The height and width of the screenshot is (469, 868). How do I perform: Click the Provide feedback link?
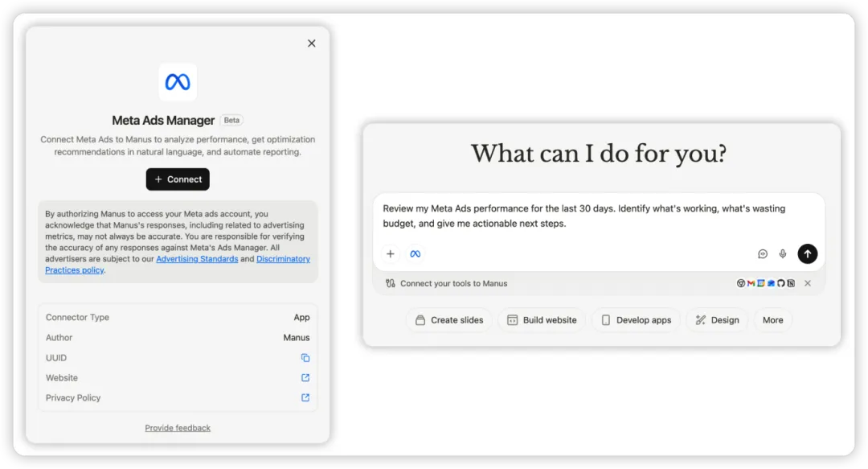click(178, 428)
